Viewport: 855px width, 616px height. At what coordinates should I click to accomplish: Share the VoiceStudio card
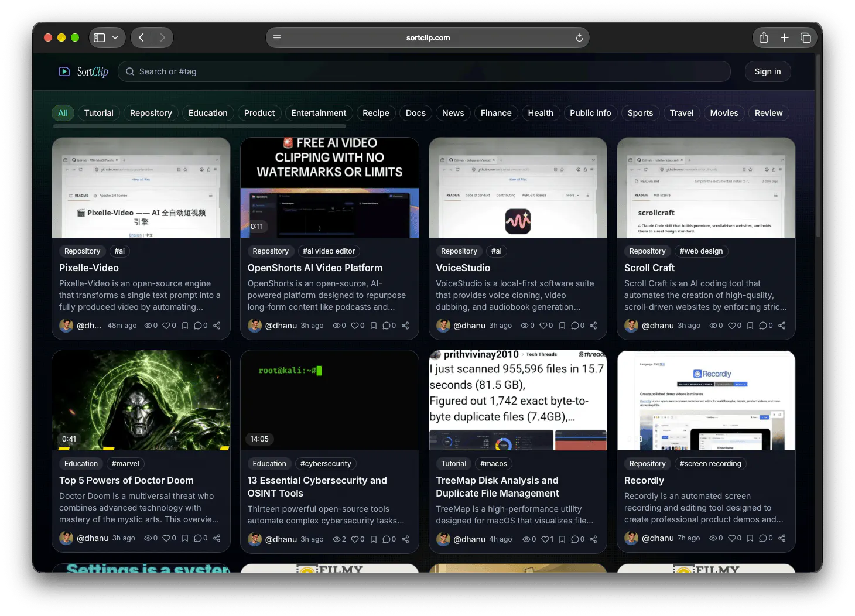click(x=594, y=326)
